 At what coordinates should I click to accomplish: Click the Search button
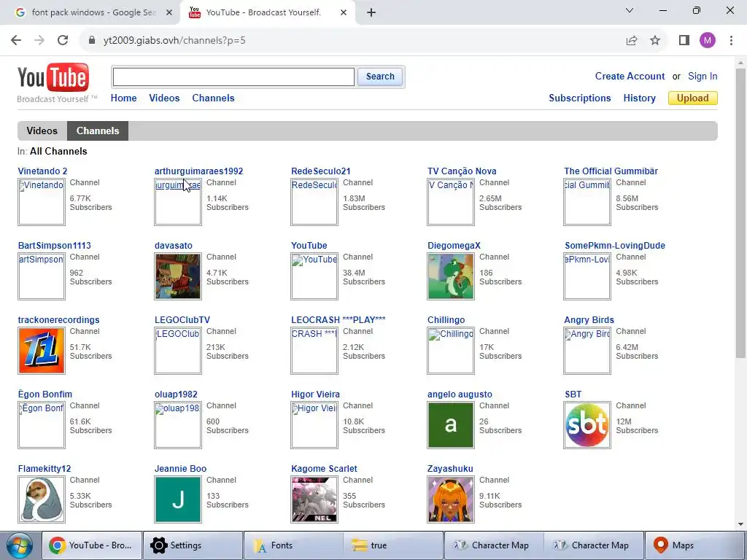click(x=380, y=77)
